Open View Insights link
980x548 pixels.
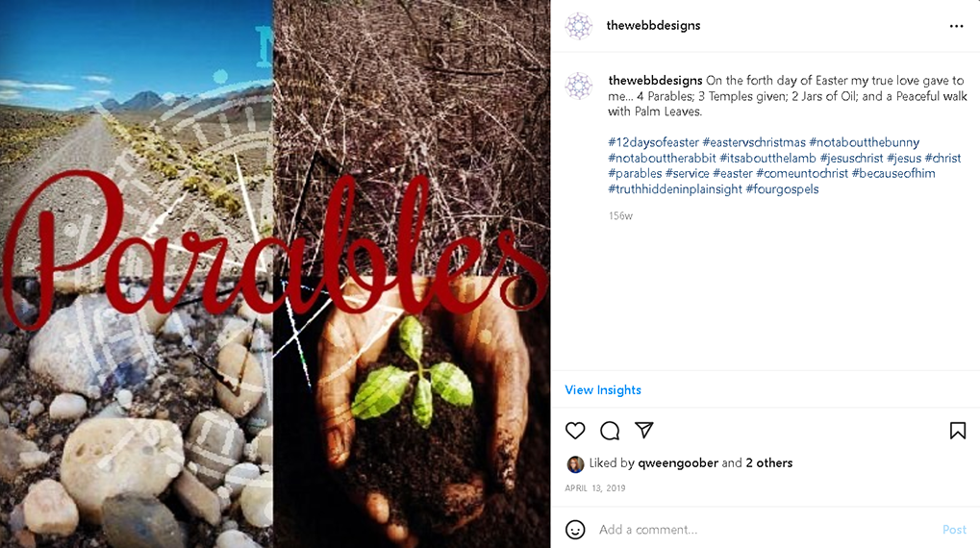tap(602, 390)
